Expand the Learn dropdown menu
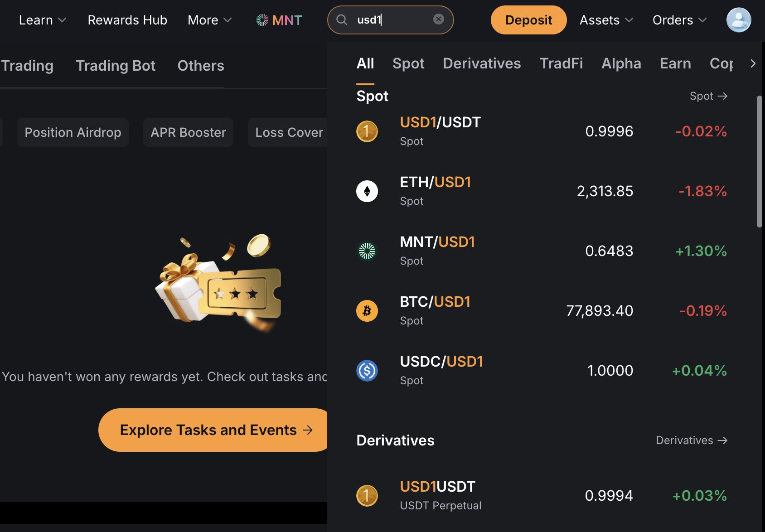Image resolution: width=765 pixels, height=532 pixels. (43, 20)
